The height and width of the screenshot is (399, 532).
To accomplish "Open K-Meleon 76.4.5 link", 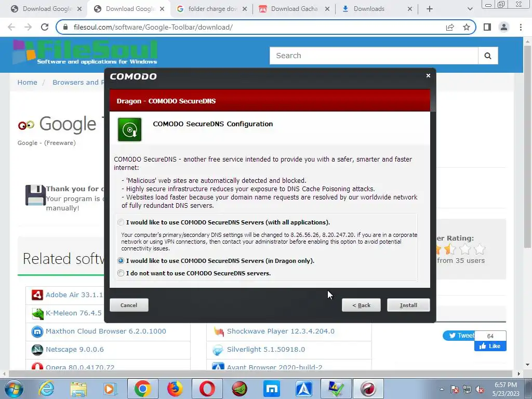I will [73, 313].
